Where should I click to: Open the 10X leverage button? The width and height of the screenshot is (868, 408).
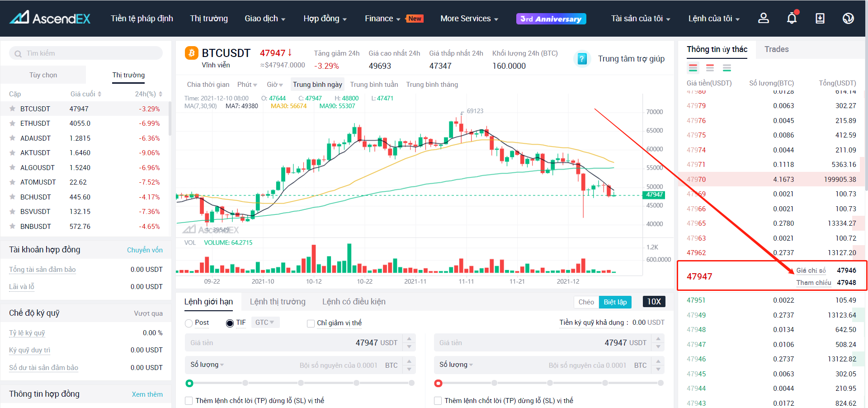(x=654, y=302)
